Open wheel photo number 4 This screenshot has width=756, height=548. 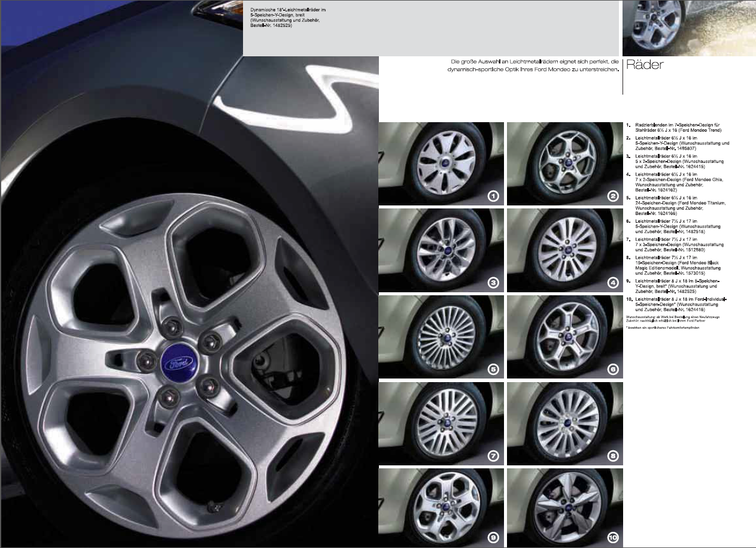(564, 250)
